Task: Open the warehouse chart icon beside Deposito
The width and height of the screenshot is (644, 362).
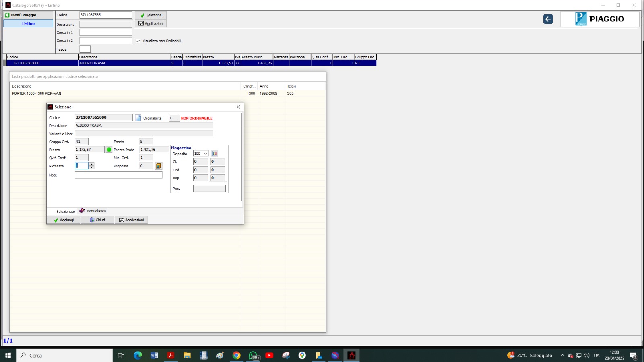Action: click(214, 154)
